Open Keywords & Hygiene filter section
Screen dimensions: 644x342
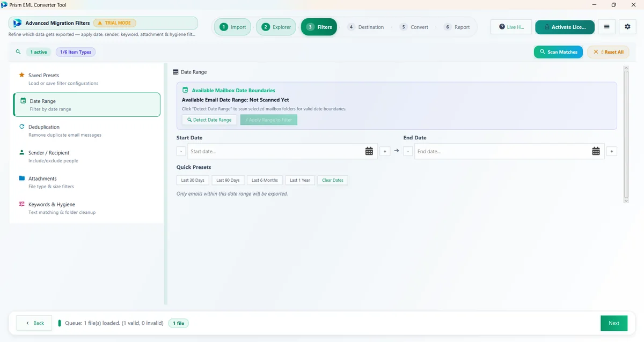coord(86,208)
